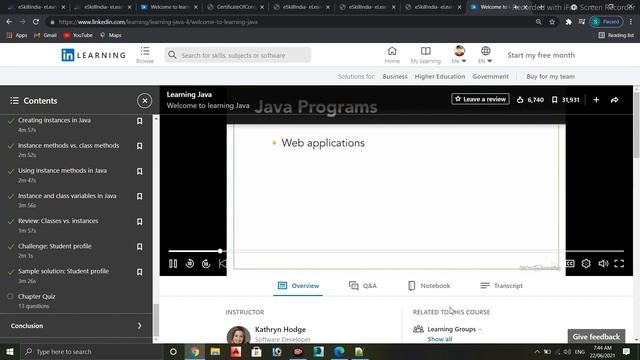Open Windows Start menu
The height and width of the screenshot is (360, 640).
10,351
